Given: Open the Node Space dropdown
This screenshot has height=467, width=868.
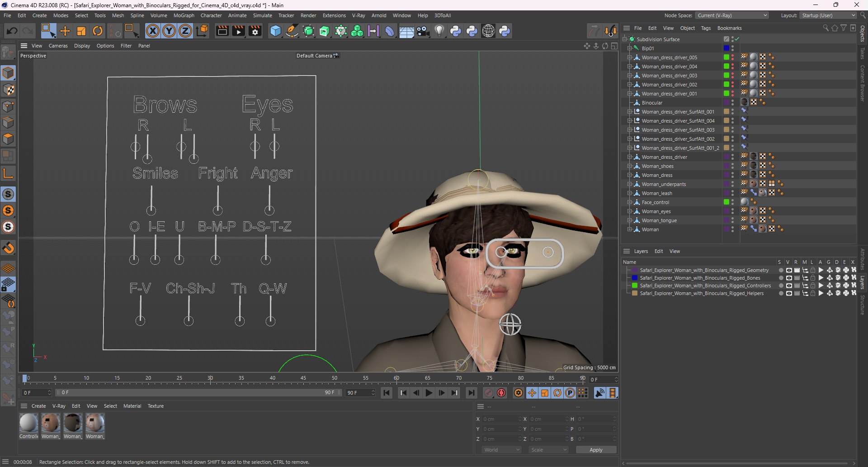Looking at the screenshot, I should 732,15.
